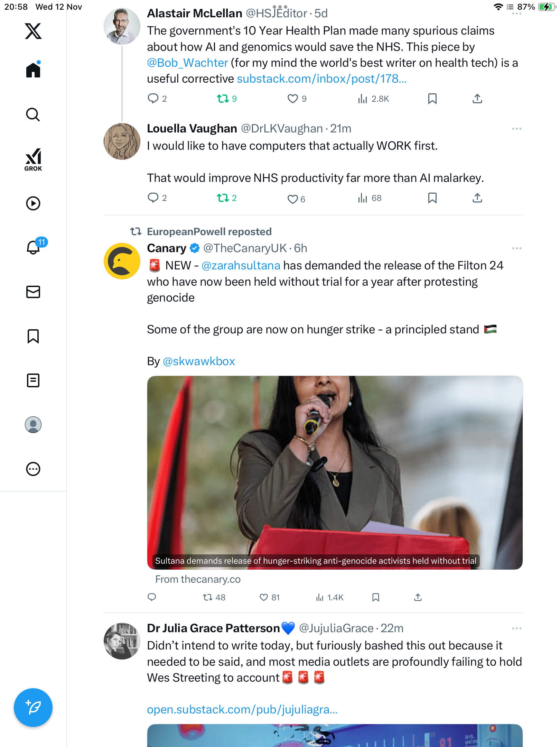The height and width of the screenshot is (747, 560).
Task: Compose a new post
Action: 33,707
